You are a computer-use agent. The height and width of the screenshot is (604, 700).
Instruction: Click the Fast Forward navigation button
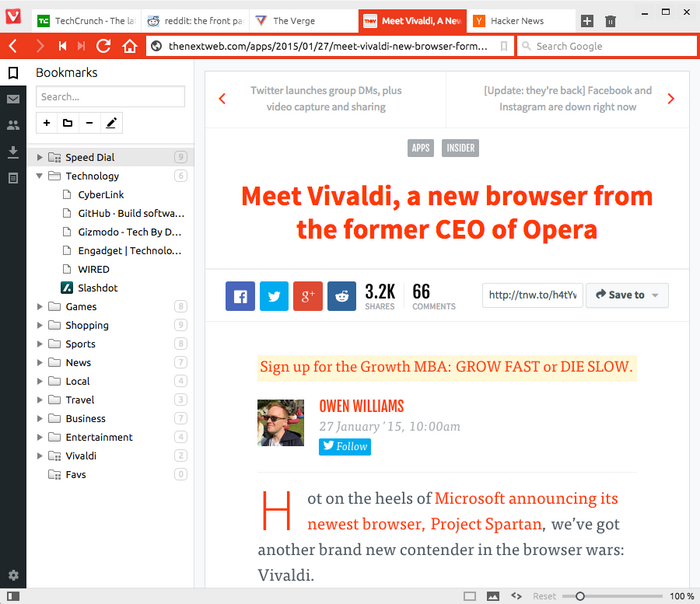pyautogui.click(x=81, y=46)
